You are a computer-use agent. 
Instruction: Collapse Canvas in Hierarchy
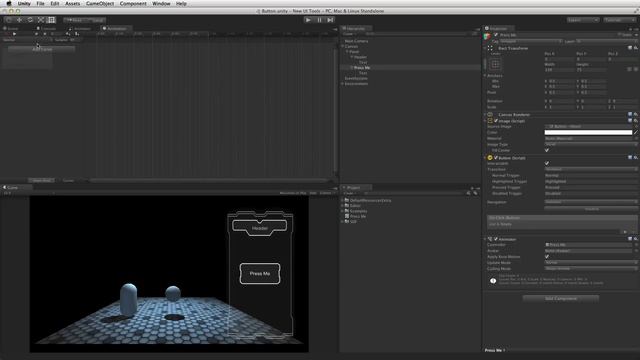coord(343,47)
